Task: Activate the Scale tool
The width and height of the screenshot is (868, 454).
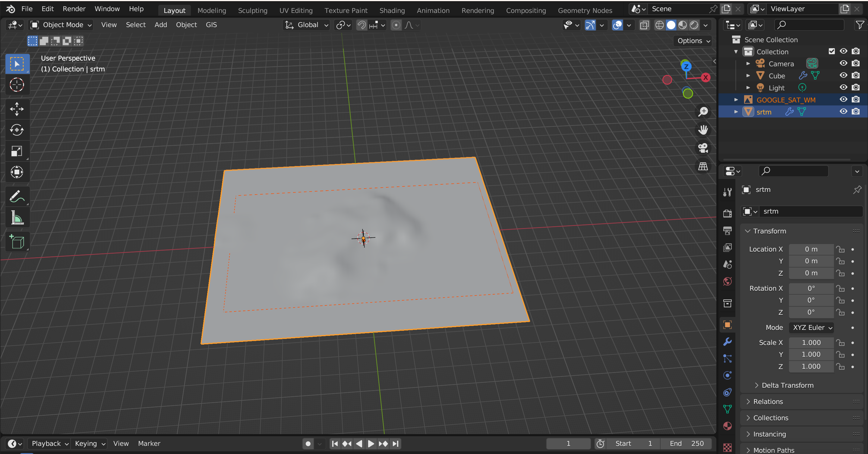Action: [x=17, y=151]
